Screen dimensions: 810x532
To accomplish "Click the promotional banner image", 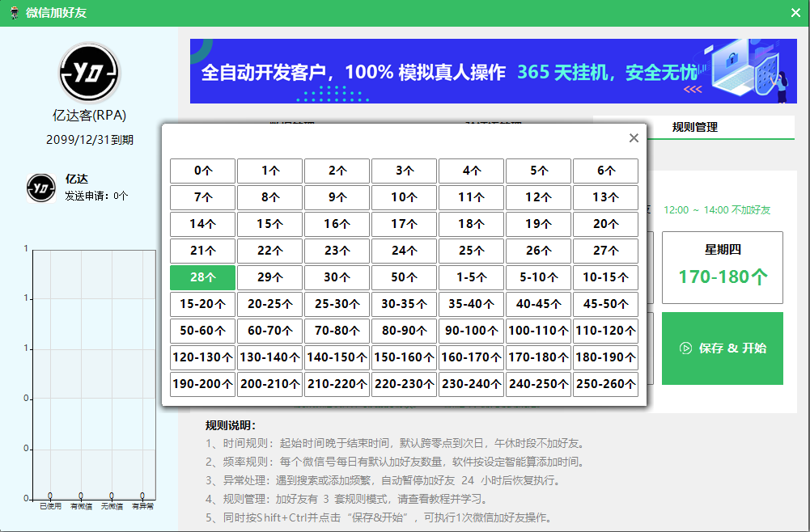I will [494, 71].
